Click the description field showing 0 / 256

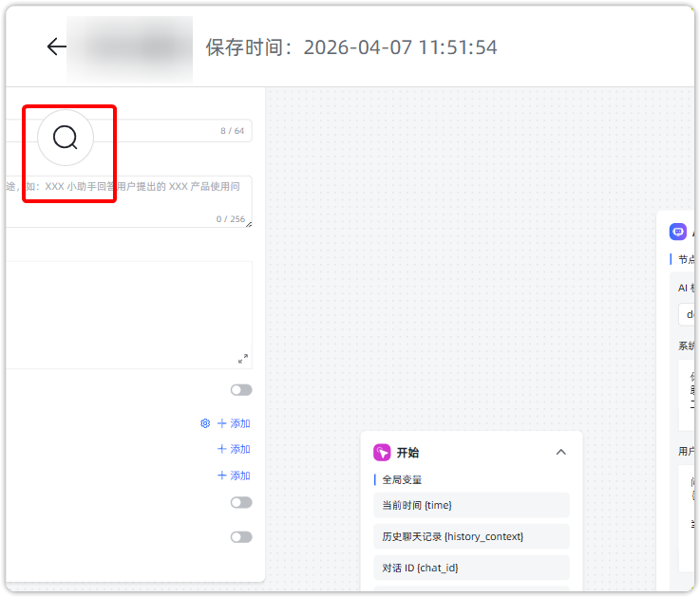(161, 195)
